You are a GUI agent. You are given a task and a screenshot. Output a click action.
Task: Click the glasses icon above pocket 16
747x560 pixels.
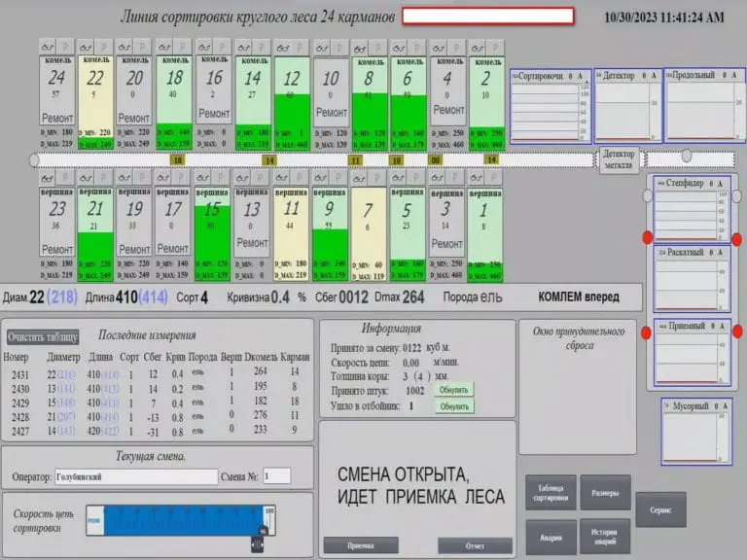click(x=204, y=47)
